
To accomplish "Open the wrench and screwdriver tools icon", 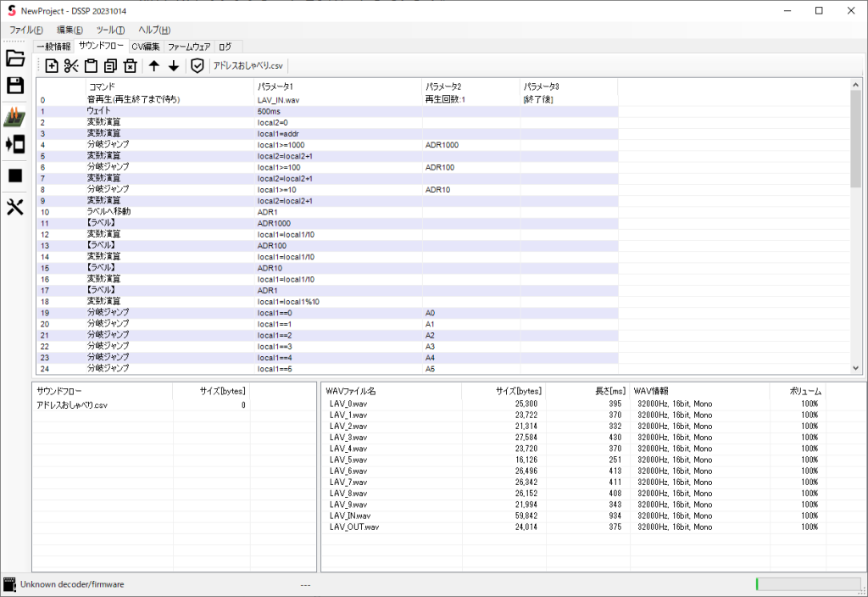I will (15, 207).
